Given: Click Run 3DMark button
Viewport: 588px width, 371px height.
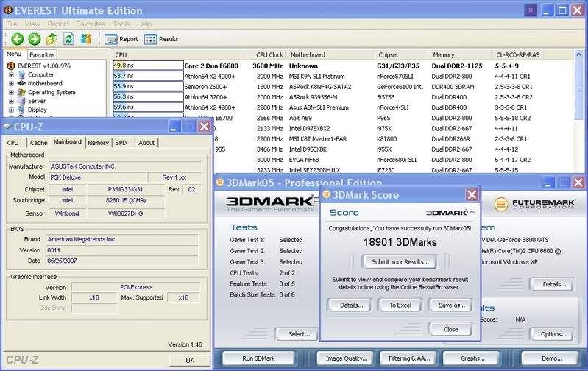Looking at the screenshot, I should click(258, 358).
